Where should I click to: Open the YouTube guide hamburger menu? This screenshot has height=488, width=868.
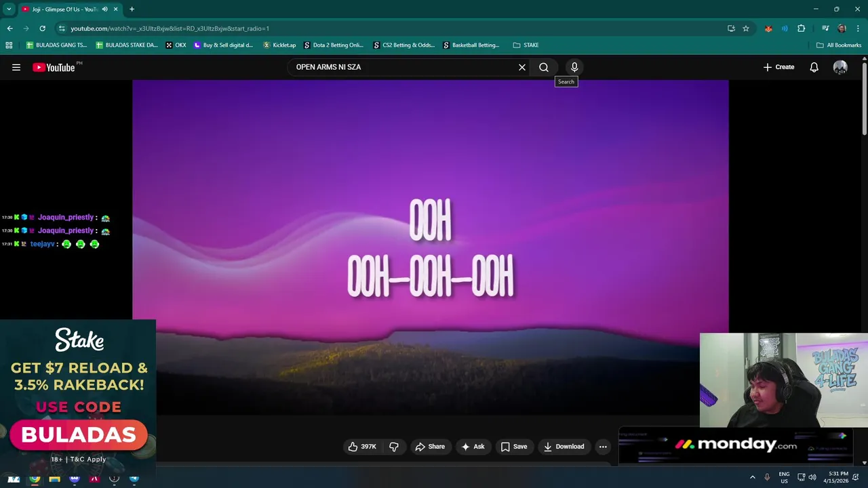click(x=16, y=67)
